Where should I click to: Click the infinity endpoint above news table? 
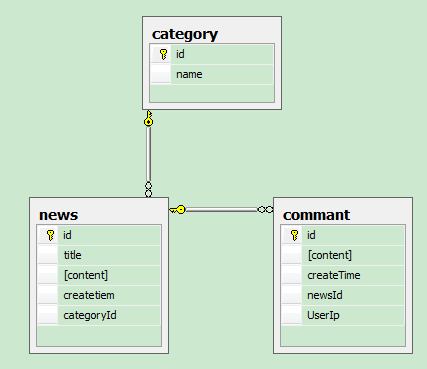pyautogui.click(x=149, y=189)
